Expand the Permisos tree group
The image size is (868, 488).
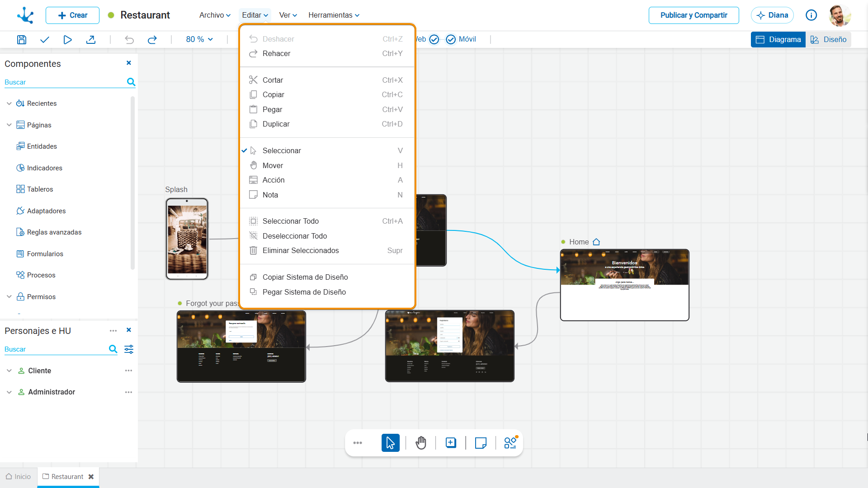click(x=9, y=297)
